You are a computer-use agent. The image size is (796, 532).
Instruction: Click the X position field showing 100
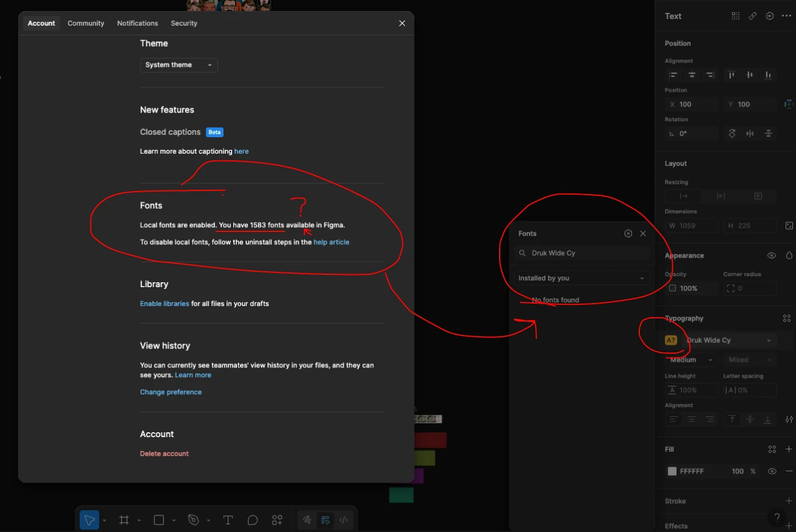692,104
